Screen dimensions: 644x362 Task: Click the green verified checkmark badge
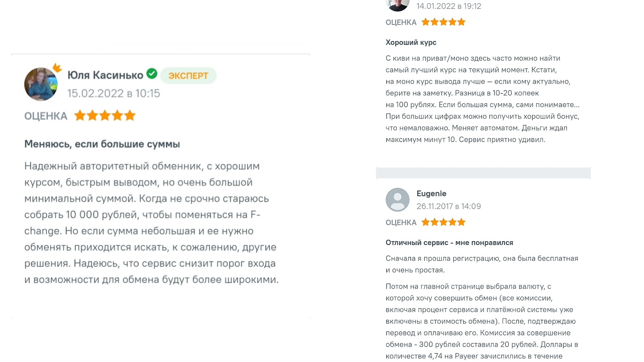[152, 74]
